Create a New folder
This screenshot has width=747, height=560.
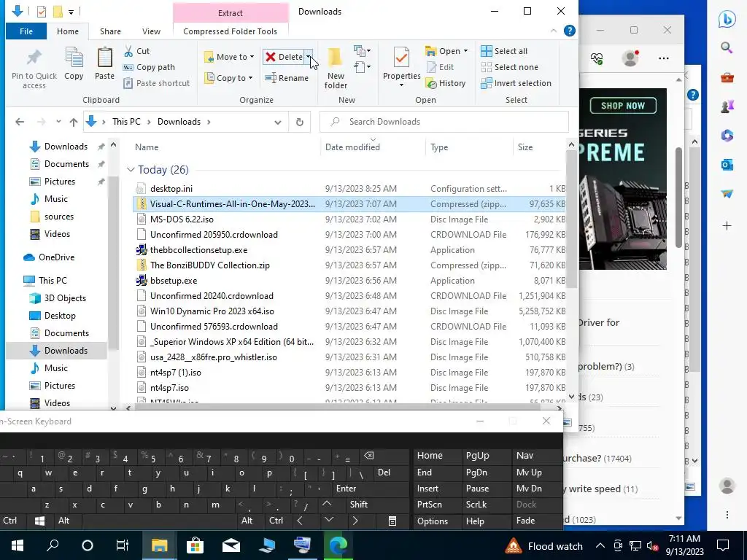[336, 68]
